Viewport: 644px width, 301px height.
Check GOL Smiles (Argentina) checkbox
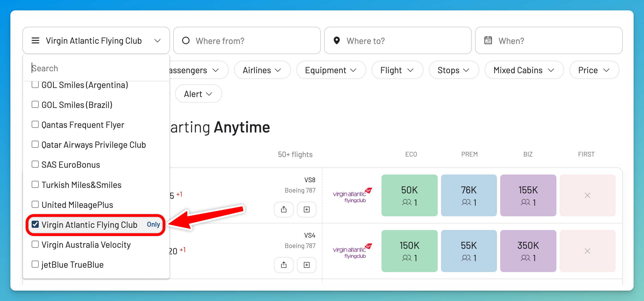(x=35, y=84)
